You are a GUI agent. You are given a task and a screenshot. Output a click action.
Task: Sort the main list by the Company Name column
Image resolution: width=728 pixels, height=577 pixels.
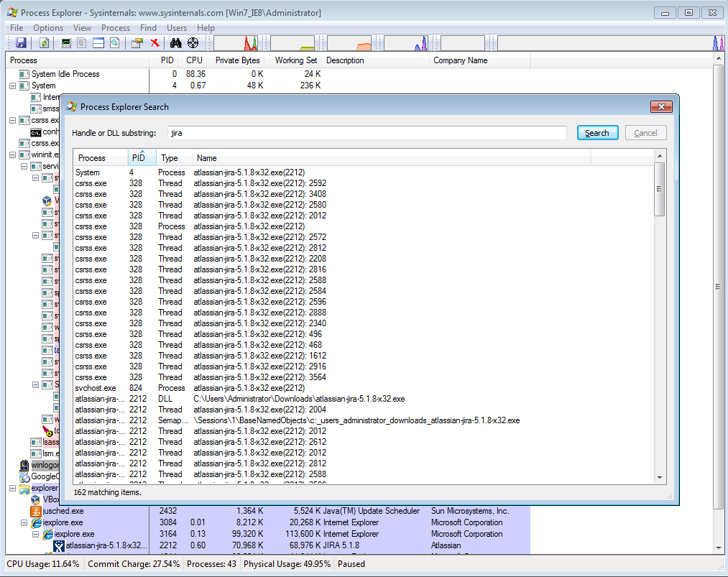tap(479, 60)
